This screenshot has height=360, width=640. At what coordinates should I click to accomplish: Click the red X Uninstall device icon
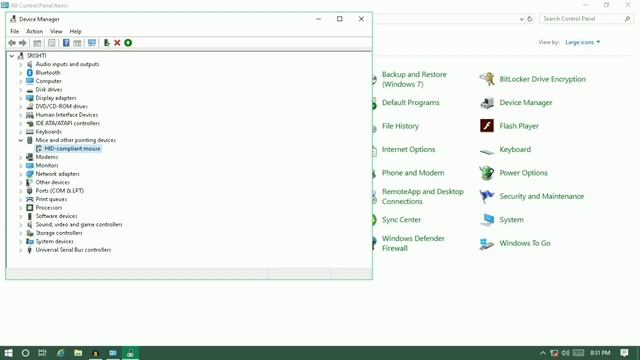117,43
